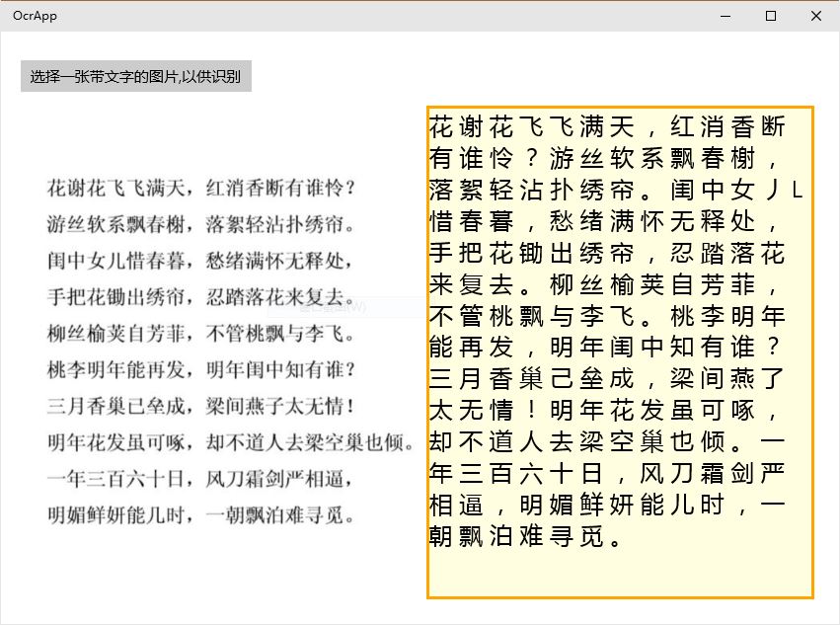This screenshot has width=840, height=625.
Task: Click OCR result line 能再发，明年闺中知有谁？
Action: click(605, 348)
